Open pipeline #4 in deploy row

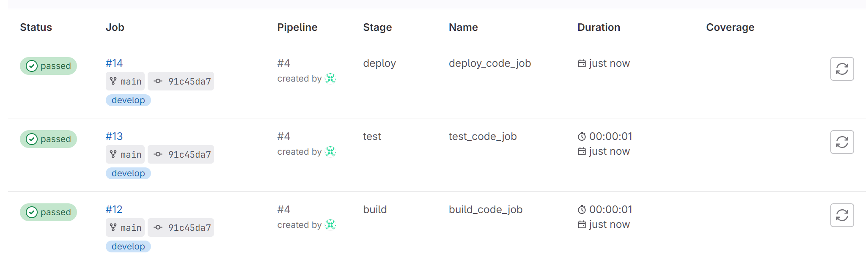[283, 63]
